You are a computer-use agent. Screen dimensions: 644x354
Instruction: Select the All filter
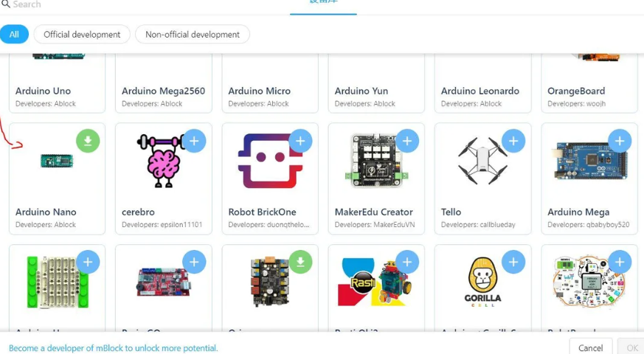click(x=14, y=35)
